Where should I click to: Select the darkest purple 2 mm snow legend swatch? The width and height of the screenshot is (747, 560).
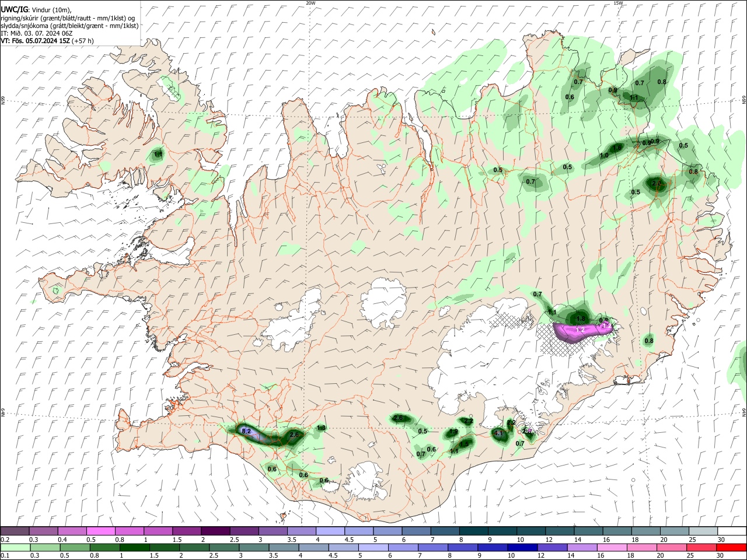pyautogui.click(x=215, y=531)
